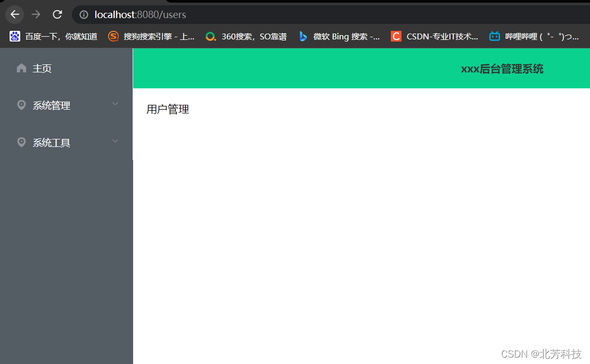The width and height of the screenshot is (590, 364).
Task: Click the browser forward arrow
Action: coord(36,14)
